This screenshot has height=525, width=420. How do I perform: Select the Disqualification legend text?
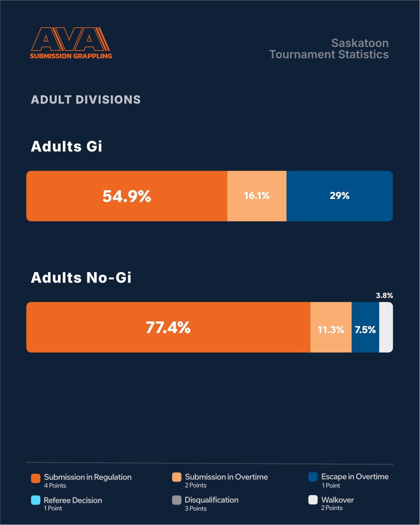(x=211, y=500)
